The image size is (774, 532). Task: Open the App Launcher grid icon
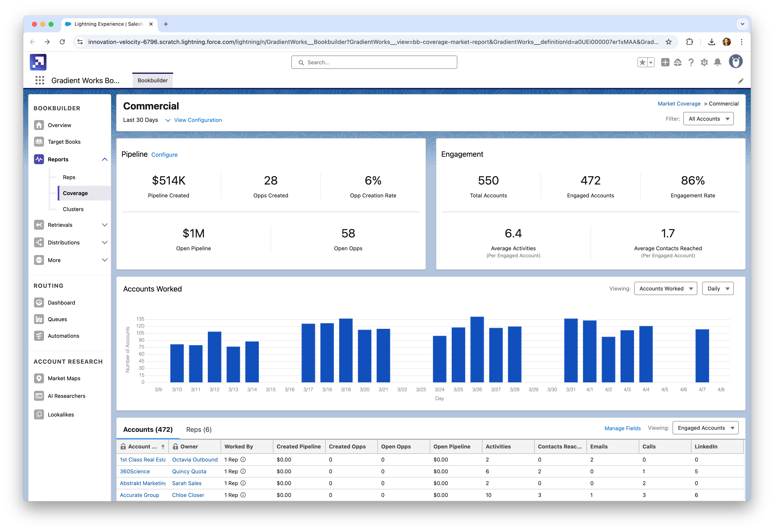pos(40,80)
